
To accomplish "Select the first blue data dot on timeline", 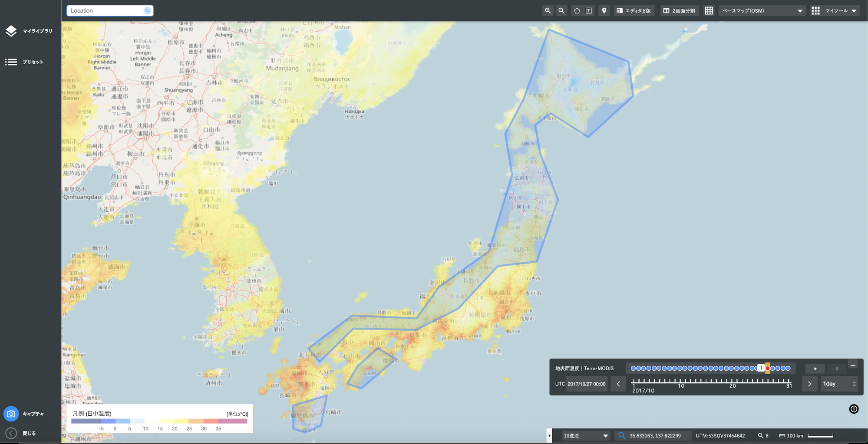I will [x=633, y=368].
